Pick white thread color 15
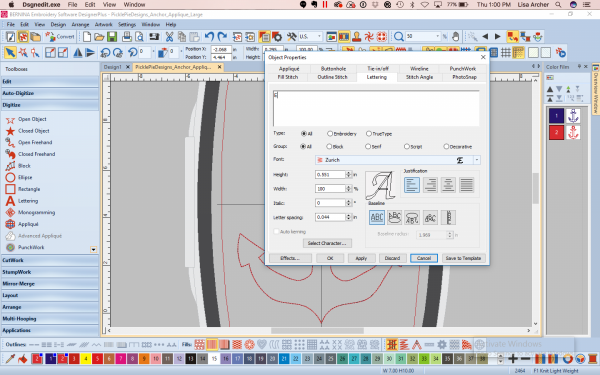Screen dimensions: 600x375 [x=214, y=359]
